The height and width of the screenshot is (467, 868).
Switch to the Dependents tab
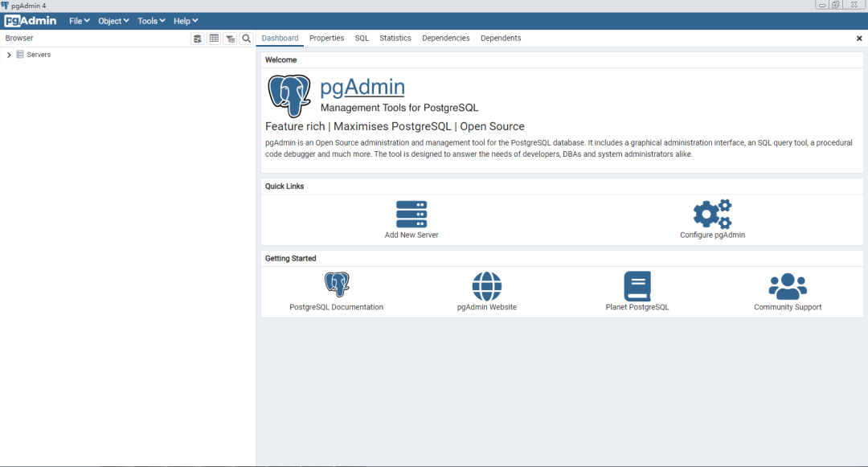click(501, 38)
